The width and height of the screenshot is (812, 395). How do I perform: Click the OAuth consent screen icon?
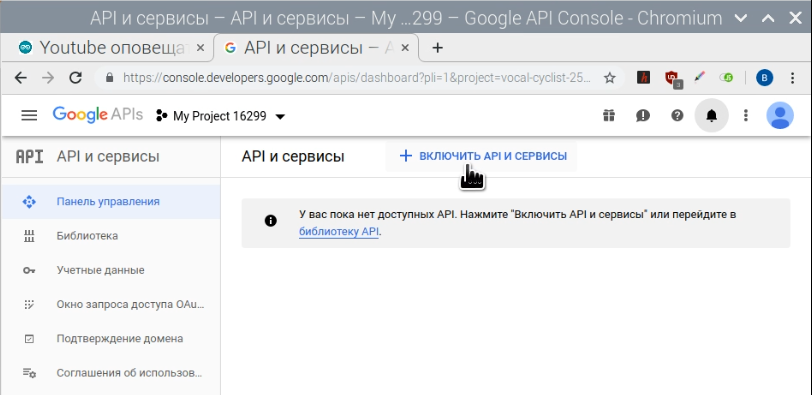[29, 304]
